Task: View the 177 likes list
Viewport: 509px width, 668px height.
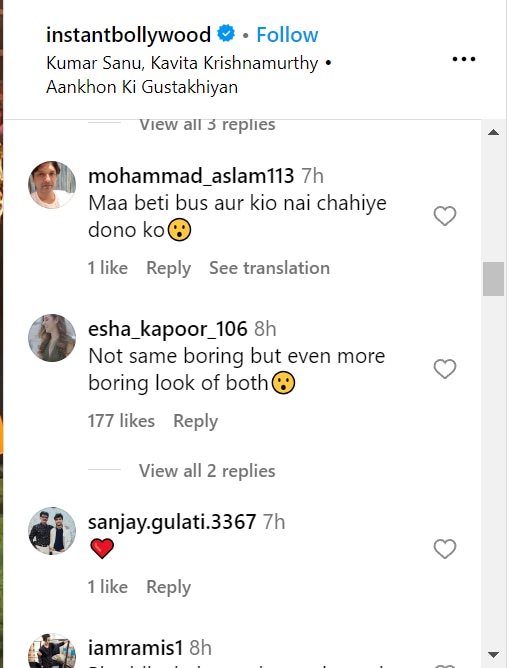Action: coord(121,421)
